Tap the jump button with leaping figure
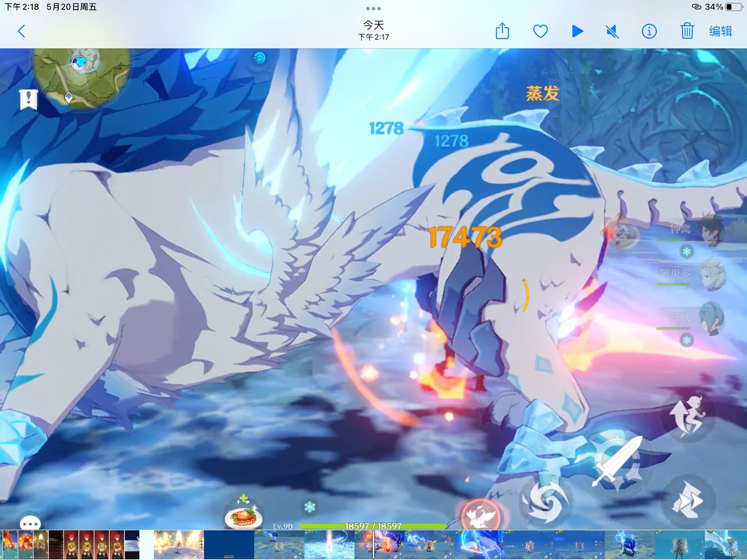 click(x=688, y=416)
